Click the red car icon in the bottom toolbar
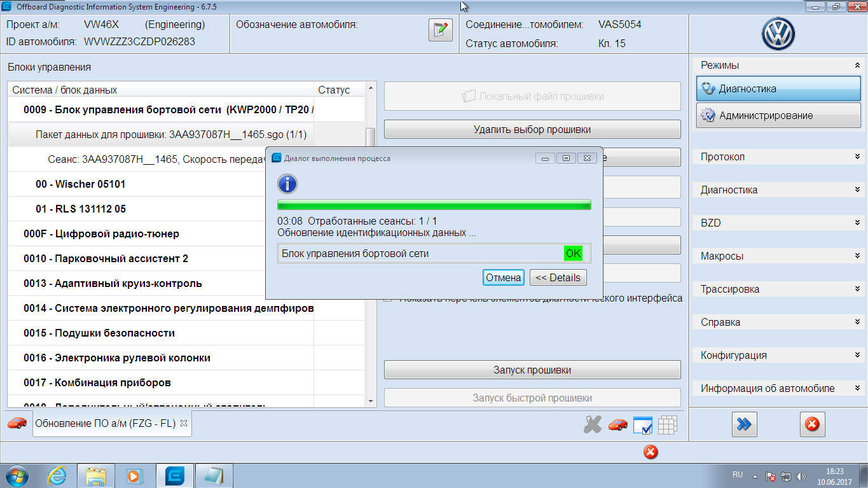868x488 pixels. [x=617, y=424]
